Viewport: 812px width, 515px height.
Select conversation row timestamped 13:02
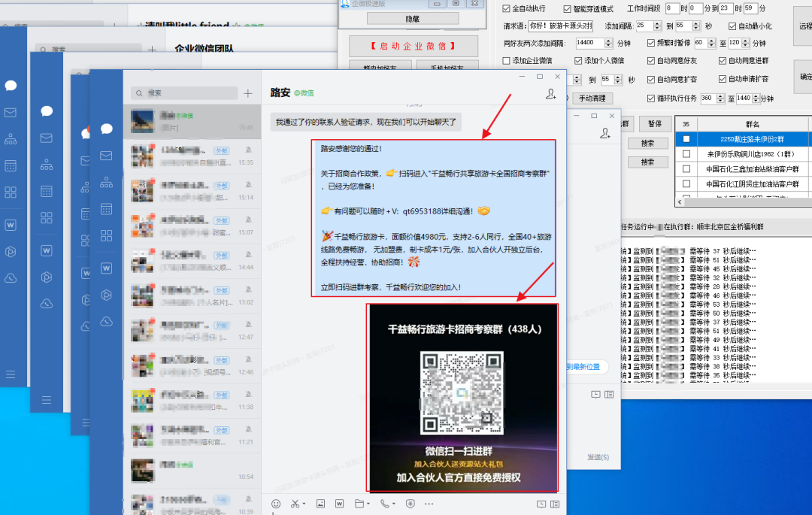click(x=192, y=296)
